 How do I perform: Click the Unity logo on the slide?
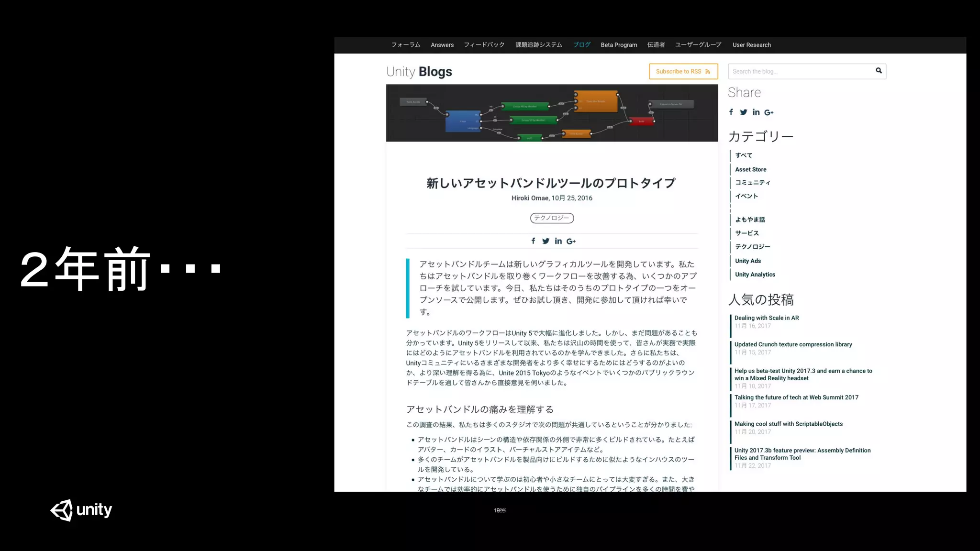81,510
